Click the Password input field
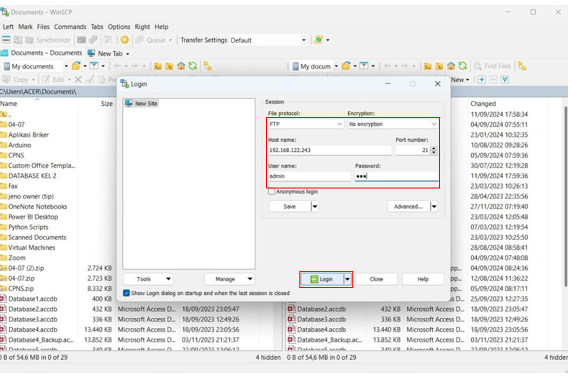 point(397,176)
